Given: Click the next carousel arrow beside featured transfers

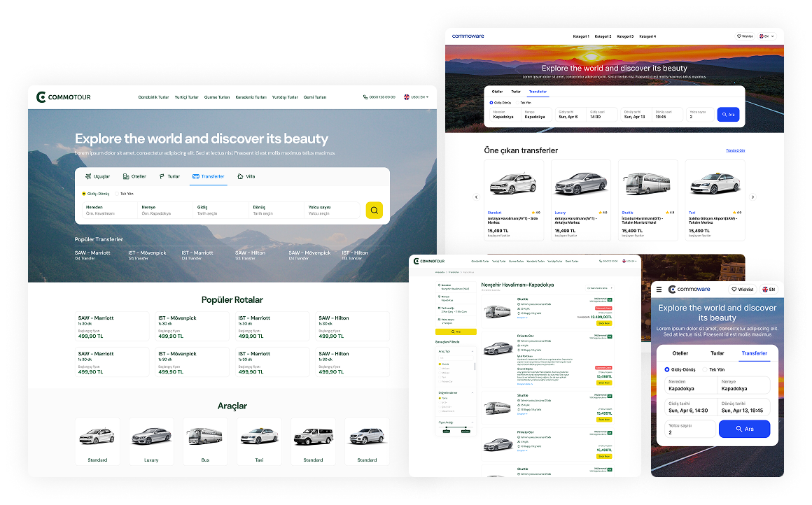Looking at the screenshot, I should [753, 197].
